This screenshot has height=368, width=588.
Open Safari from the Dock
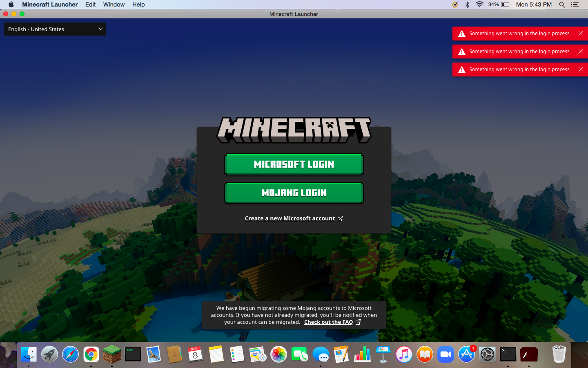pyautogui.click(x=70, y=354)
